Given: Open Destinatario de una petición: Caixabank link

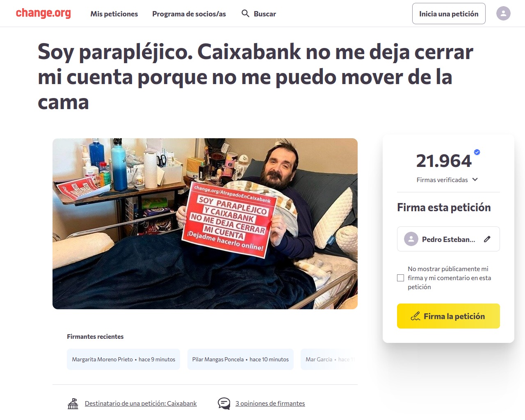Looking at the screenshot, I should pos(141,404).
